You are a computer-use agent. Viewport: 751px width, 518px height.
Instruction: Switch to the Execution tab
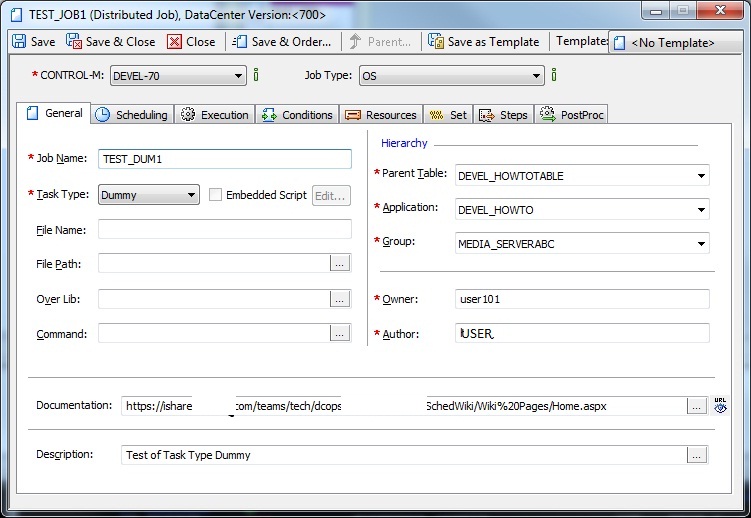pos(215,115)
